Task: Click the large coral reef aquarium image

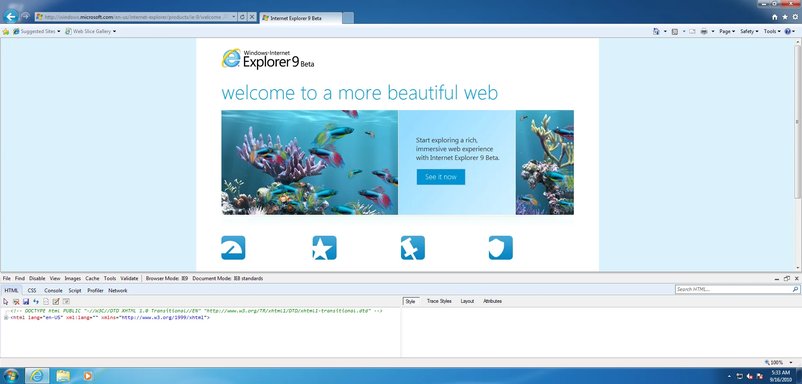Action: (309, 163)
